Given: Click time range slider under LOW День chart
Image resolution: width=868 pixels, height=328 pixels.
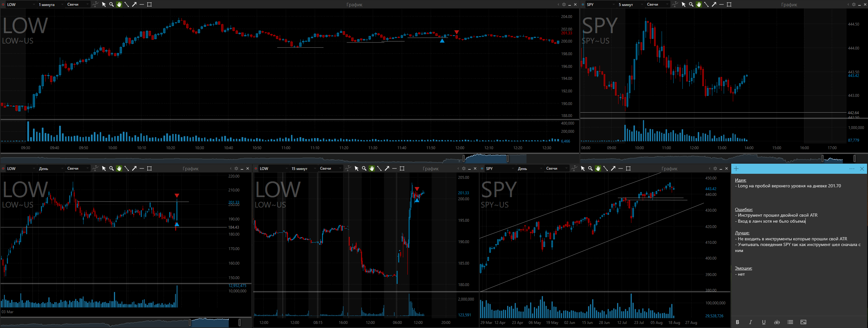Looking at the screenshot, I should (x=215, y=322).
